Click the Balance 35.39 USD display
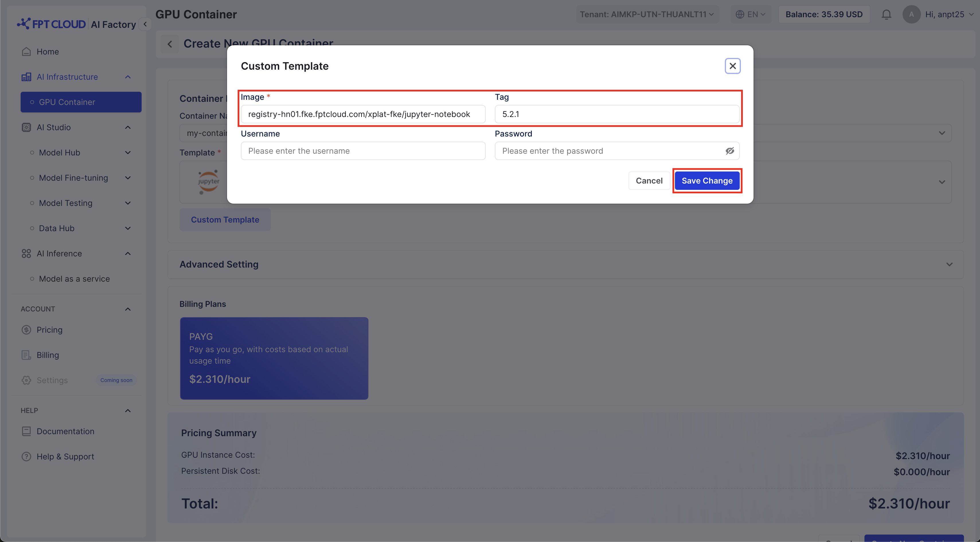The width and height of the screenshot is (980, 542). point(824,14)
